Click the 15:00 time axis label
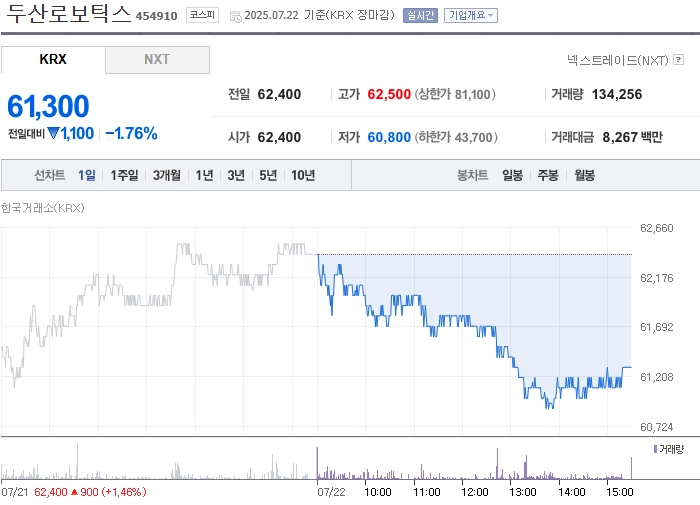700x505 pixels. (x=620, y=492)
